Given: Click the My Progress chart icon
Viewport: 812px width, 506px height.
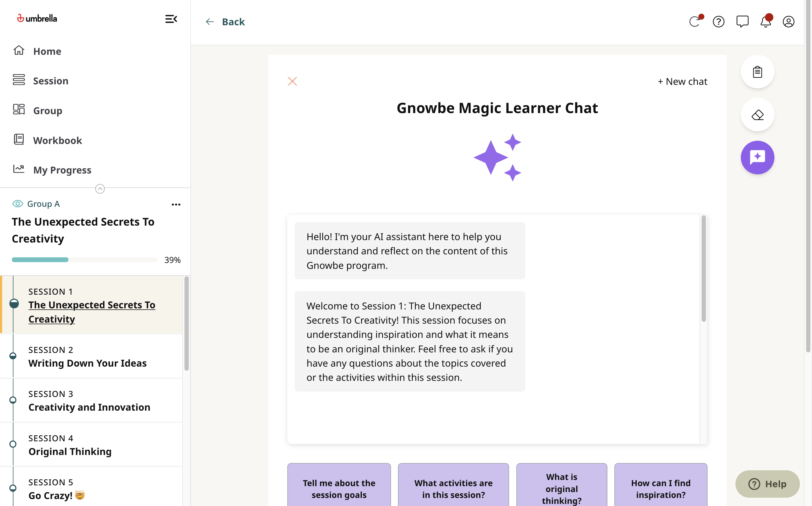Looking at the screenshot, I should 19,169.
